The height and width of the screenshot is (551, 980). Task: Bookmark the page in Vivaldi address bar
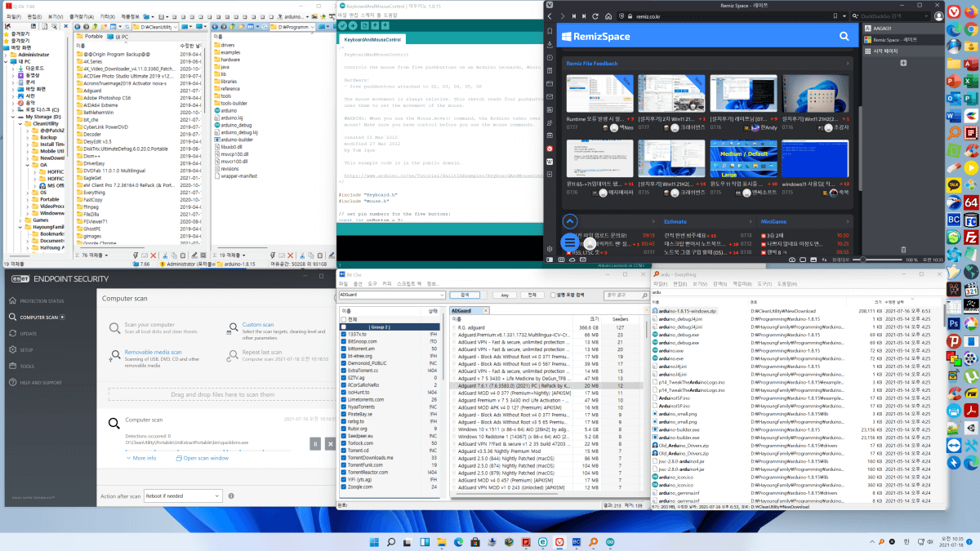pos(835,16)
